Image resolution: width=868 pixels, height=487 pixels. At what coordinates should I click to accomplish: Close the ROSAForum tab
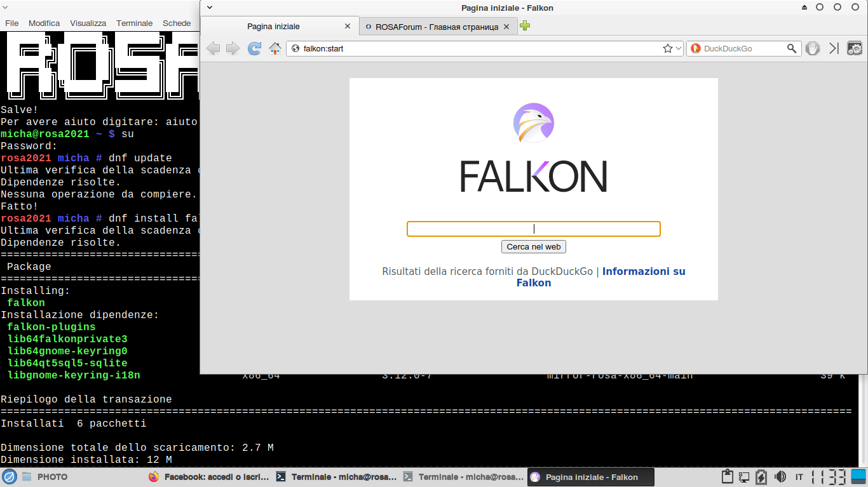tap(506, 27)
